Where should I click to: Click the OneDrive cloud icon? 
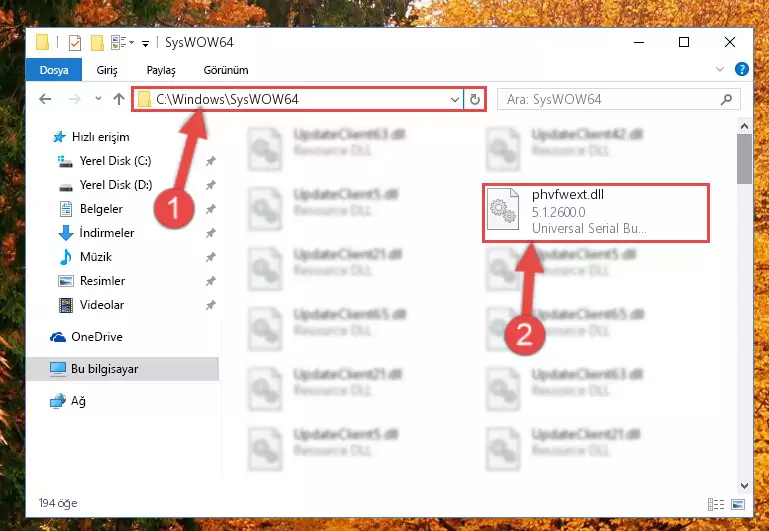tap(58, 337)
